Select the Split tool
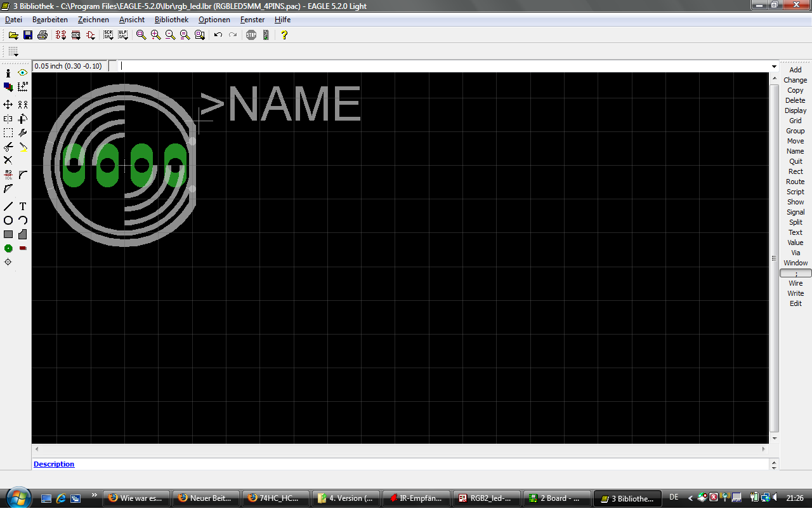 tap(8, 189)
